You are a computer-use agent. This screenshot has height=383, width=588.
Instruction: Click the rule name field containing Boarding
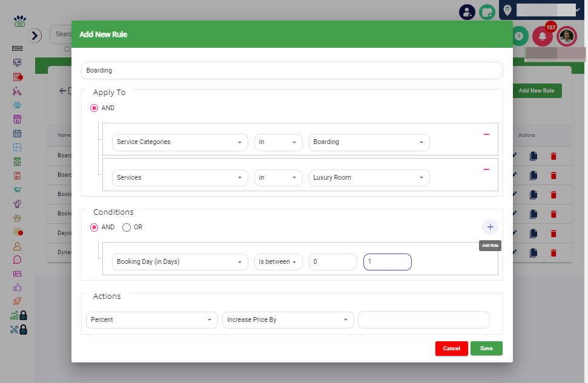292,70
